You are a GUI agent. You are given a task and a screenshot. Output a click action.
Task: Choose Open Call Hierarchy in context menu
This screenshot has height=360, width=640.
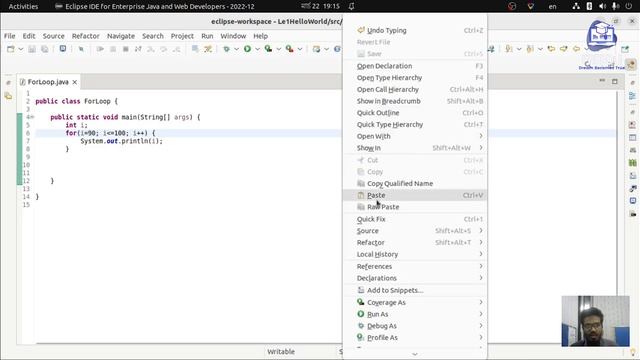[415, 89]
